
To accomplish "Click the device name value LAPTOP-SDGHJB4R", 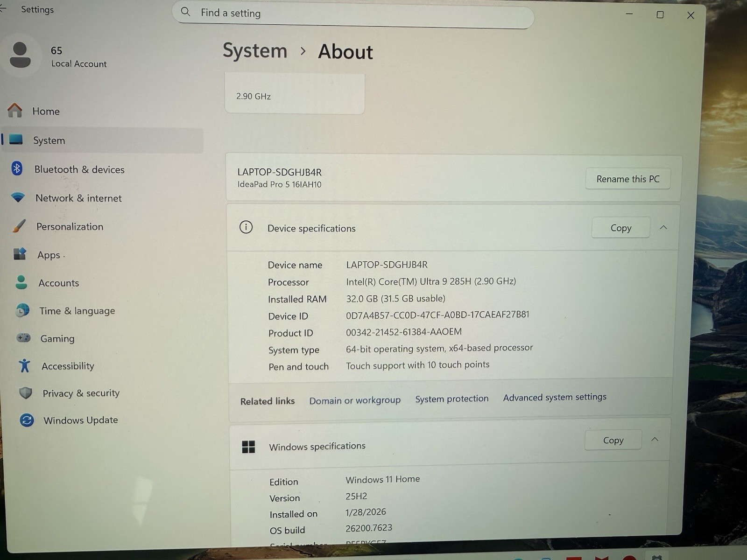I will coord(387,265).
